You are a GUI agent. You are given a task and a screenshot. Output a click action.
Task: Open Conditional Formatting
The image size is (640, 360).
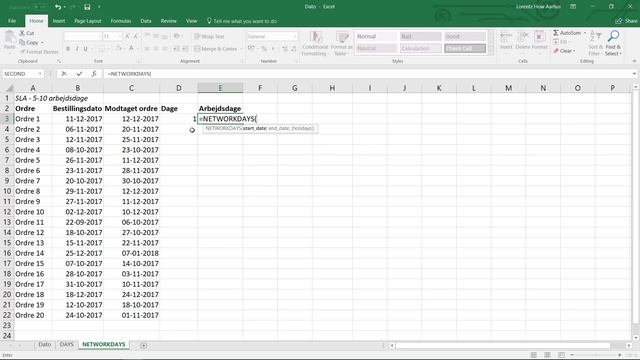point(315,44)
